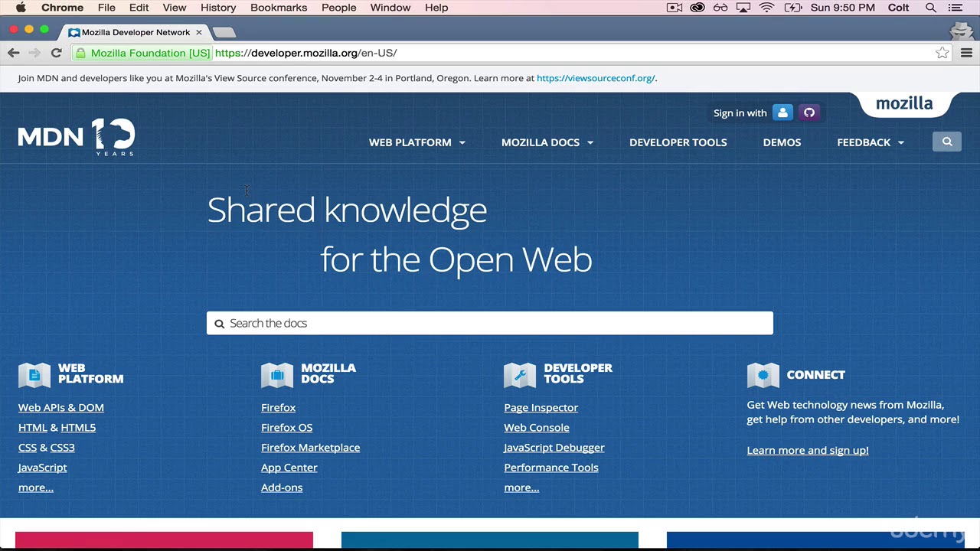Go to DEMOS nav link
The width and height of the screenshot is (980, 551).
tap(782, 142)
